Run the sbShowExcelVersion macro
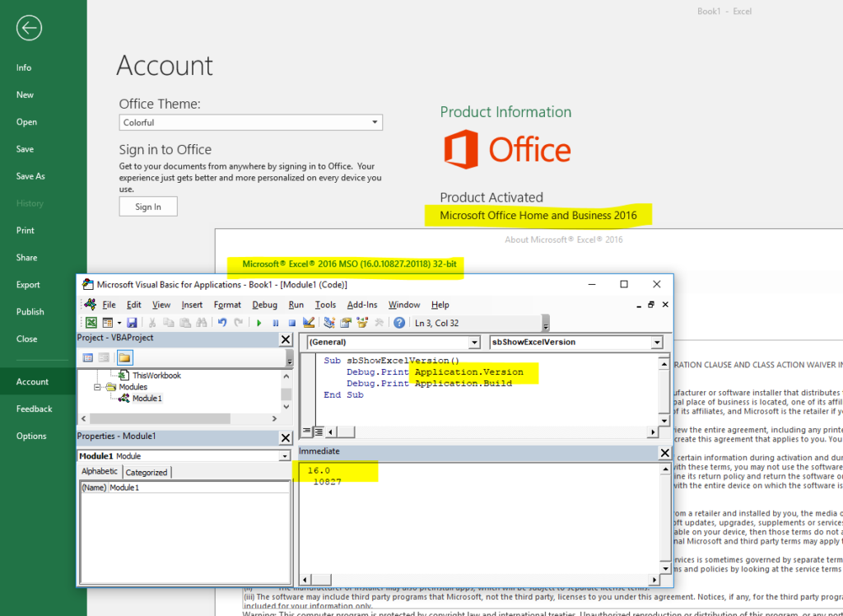The height and width of the screenshot is (616, 843). 258,322
